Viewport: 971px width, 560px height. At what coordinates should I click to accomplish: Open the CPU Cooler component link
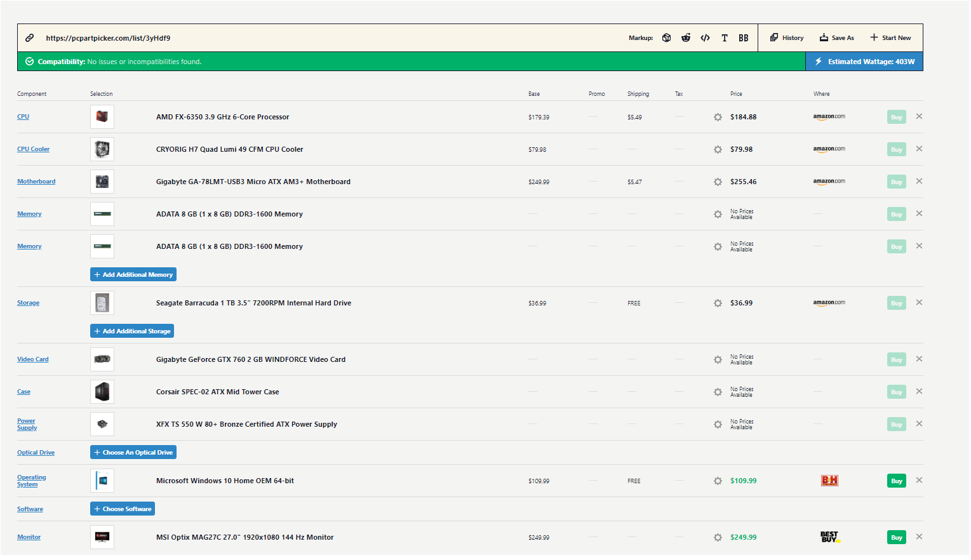(33, 149)
